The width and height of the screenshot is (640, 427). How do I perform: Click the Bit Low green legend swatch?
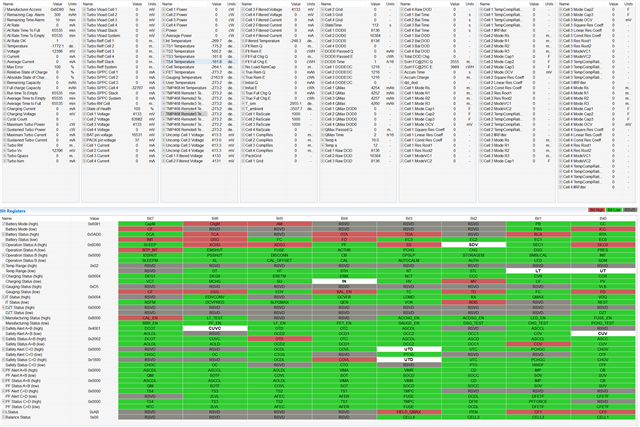(613, 210)
